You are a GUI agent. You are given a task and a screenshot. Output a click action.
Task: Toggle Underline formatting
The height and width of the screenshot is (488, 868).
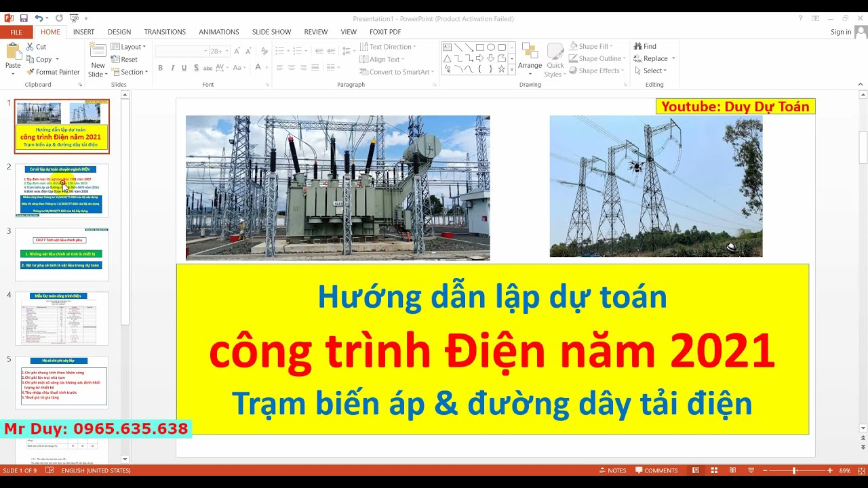184,68
